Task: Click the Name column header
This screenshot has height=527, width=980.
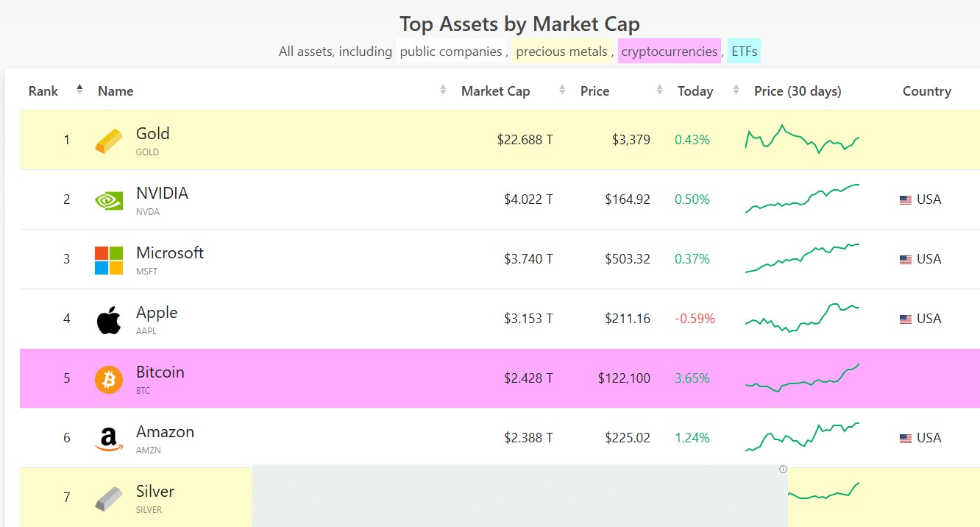Action: 116,91
